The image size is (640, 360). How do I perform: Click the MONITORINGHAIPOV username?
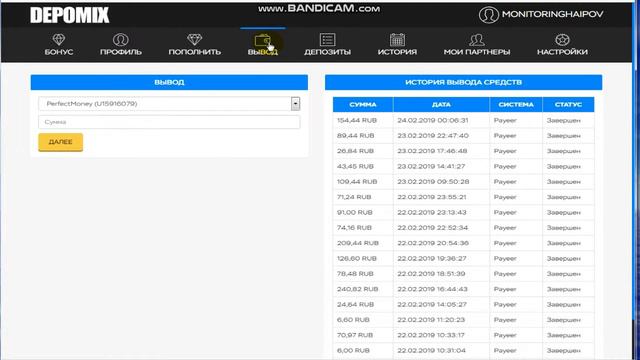(x=553, y=14)
